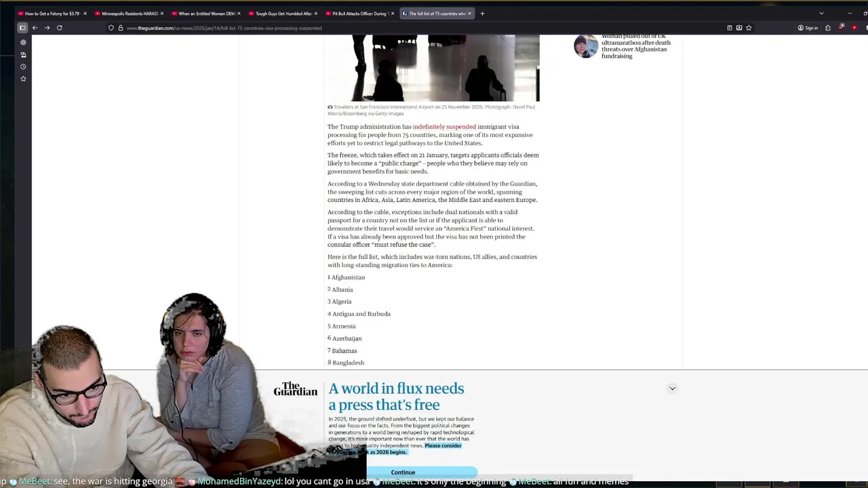This screenshot has width=868, height=488.
Task: Click 'Please consider' highlighted banner text
Action: (x=443, y=445)
